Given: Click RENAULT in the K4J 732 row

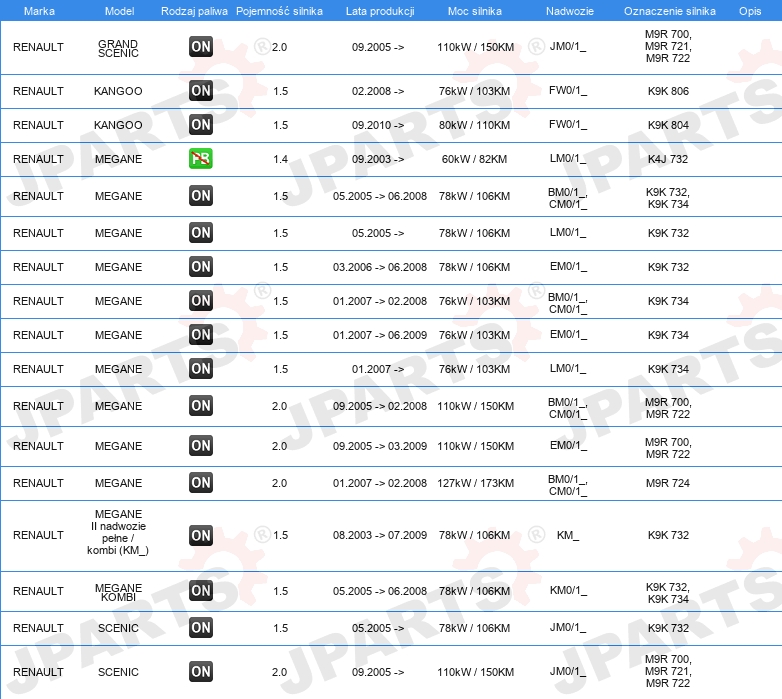Looking at the screenshot, I should (x=38, y=159).
